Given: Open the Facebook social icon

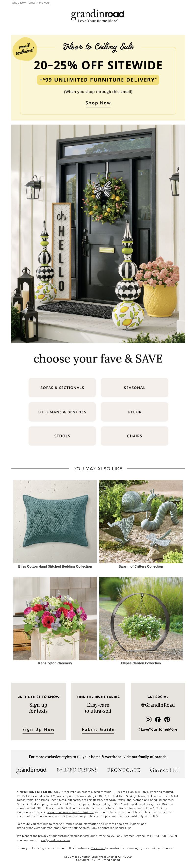Looking at the screenshot, I should click(x=158, y=720).
